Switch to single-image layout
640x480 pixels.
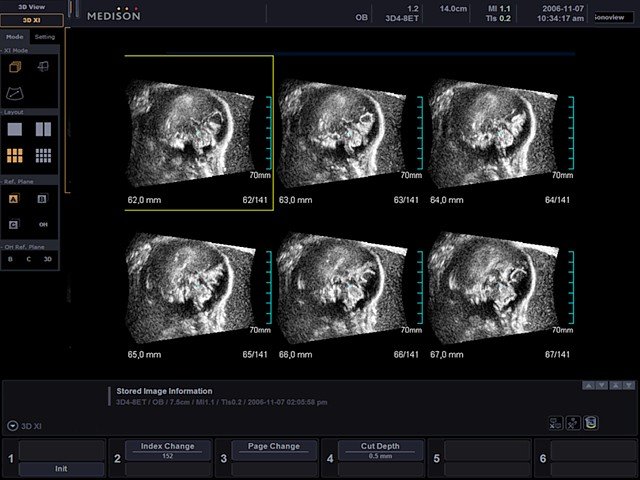[x=15, y=129]
